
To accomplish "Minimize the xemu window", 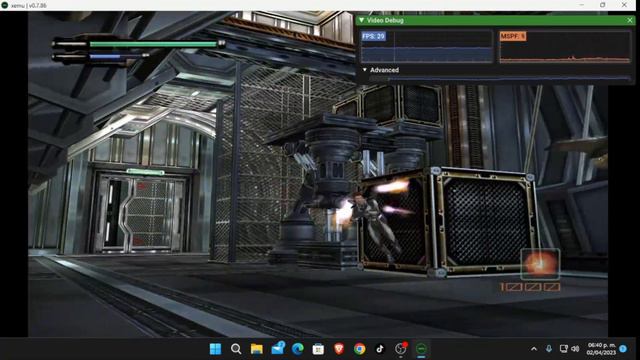I will (582, 5).
